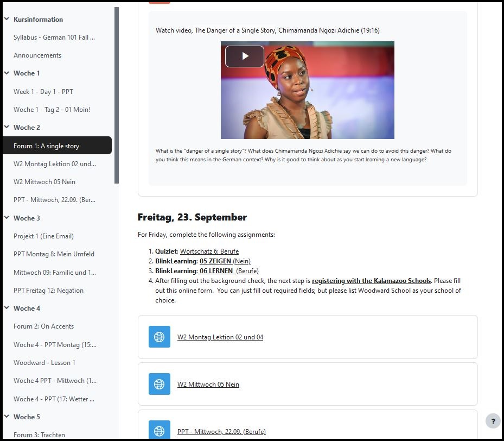The image size is (504, 441).
Task: Click the Woche 1 section heading
Action: coord(27,73)
